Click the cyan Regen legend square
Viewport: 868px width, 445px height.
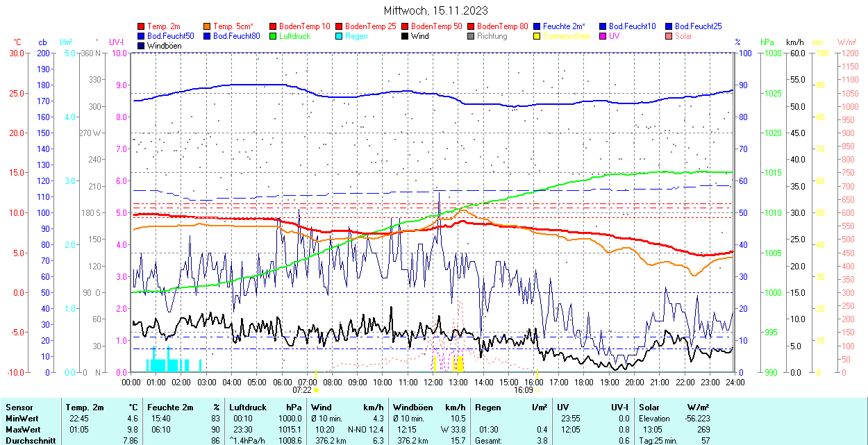pyautogui.click(x=340, y=36)
